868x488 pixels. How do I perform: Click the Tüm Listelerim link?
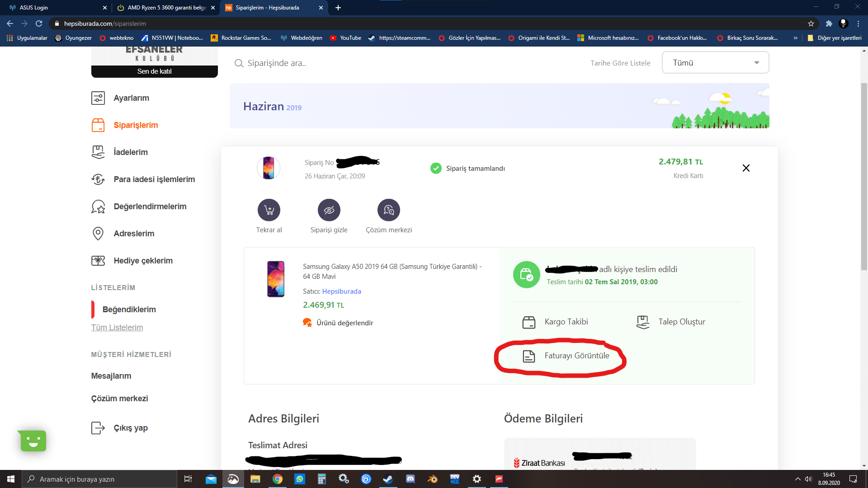117,328
